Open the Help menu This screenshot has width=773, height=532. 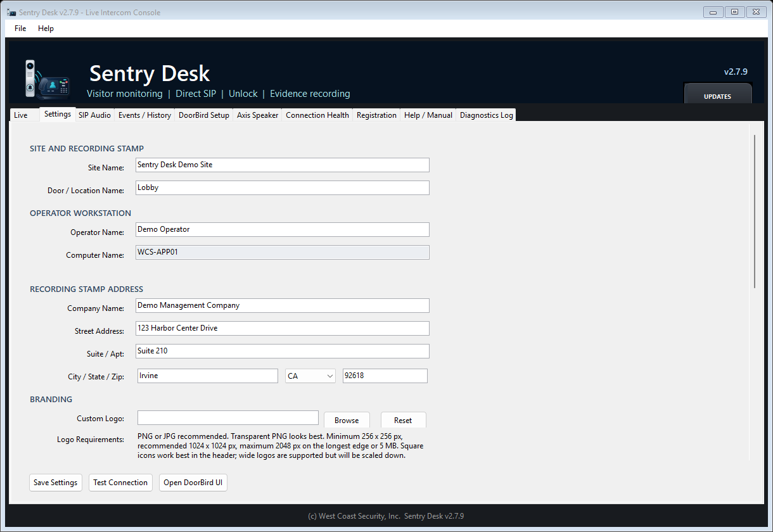coord(46,28)
